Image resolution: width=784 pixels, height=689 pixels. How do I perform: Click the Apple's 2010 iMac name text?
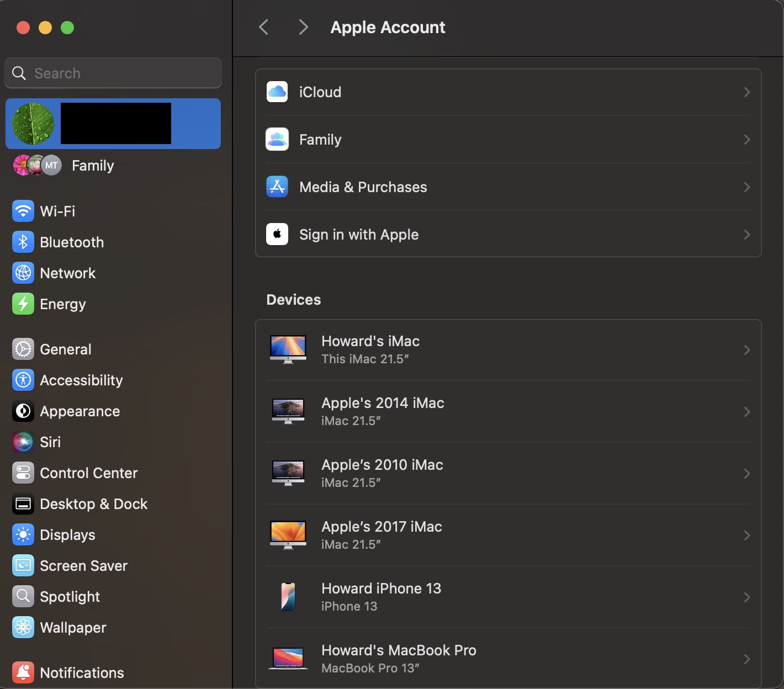[x=382, y=465]
